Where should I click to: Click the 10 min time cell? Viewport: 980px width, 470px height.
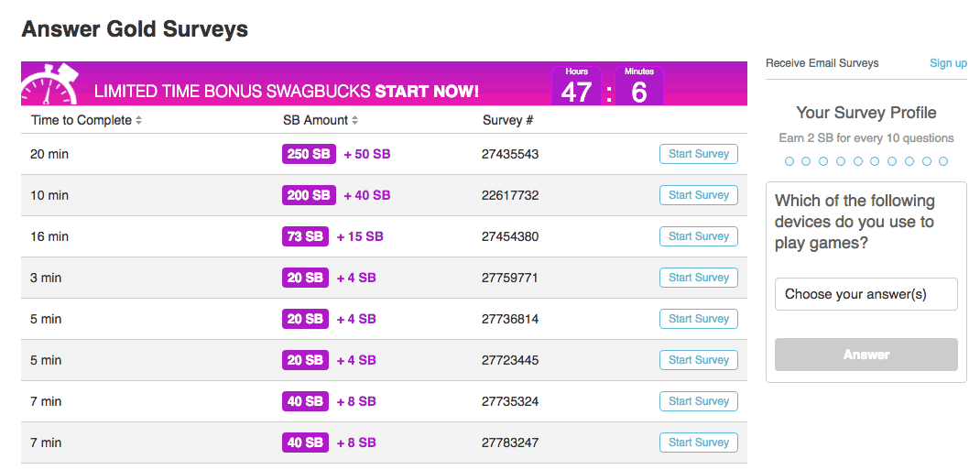pos(49,195)
